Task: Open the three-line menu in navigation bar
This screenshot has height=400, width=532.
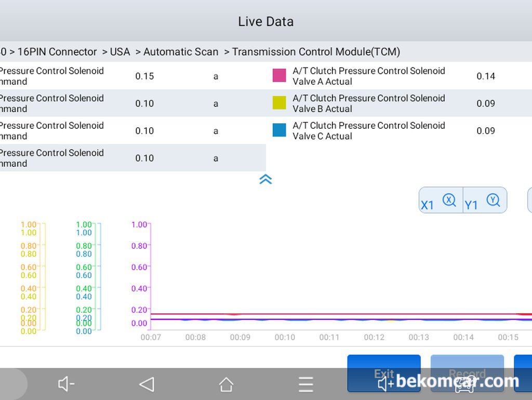Action: pos(305,384)
